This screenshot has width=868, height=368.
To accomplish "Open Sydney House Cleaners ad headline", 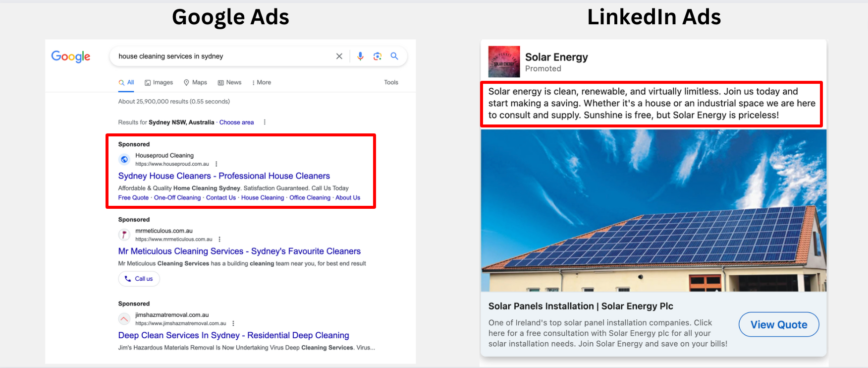I will (x=224, y=176).
